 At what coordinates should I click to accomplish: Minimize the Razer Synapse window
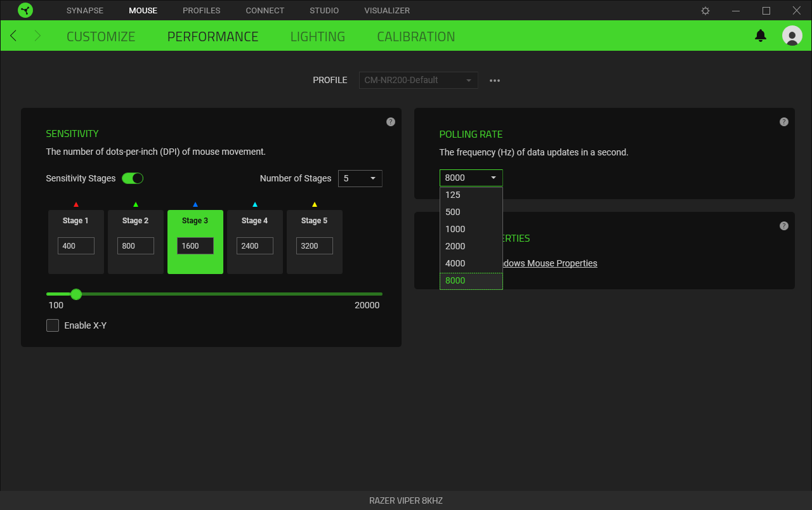[736, 11]
